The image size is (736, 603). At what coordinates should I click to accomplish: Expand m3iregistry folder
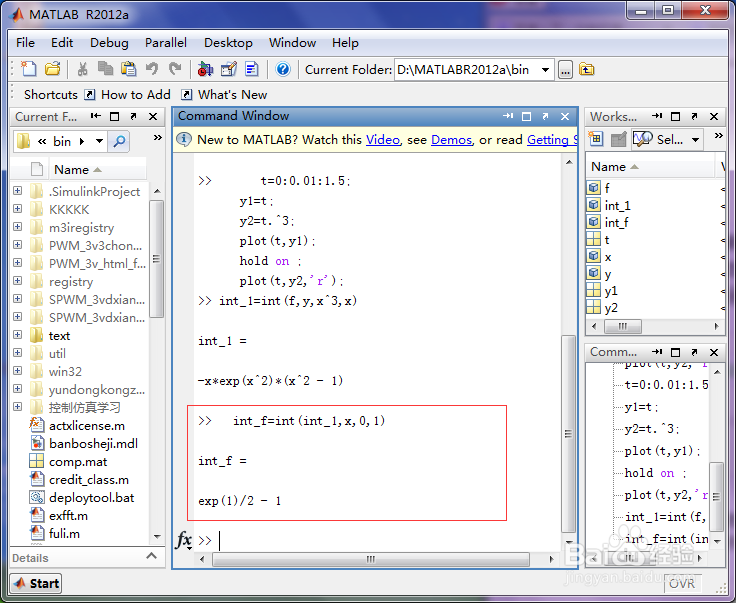[17, 227]
